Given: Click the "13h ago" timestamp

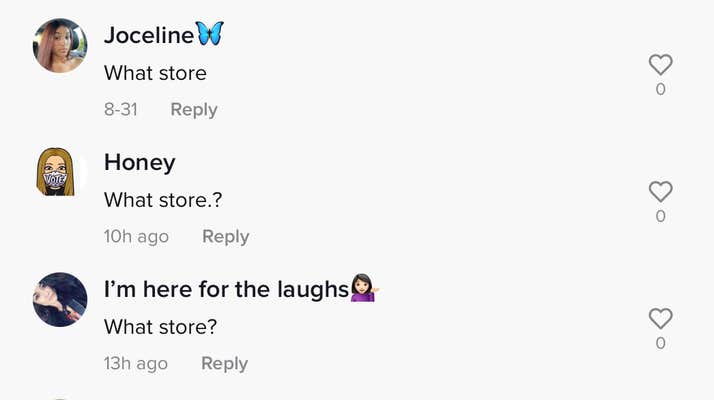Looking at the screenshot, I should coord(136,364).
